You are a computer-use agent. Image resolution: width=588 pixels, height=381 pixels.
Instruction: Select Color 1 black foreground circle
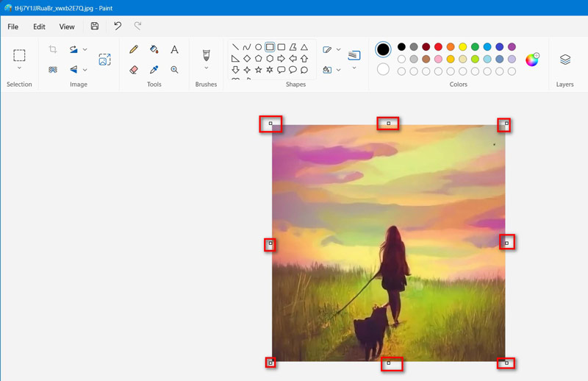point(383,49)
